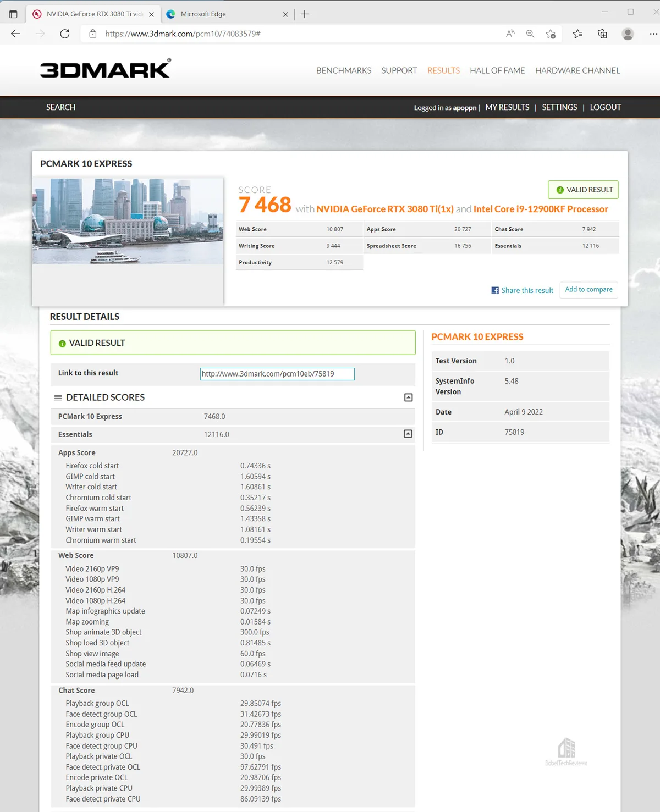
Task: Click the VALID RESULT badge near the score
Action: pyautogui.click(x=583, y=190)
